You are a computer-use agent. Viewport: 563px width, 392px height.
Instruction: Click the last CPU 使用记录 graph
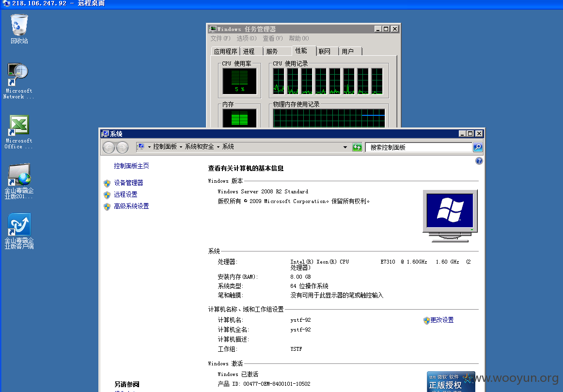tap(377, 81)
